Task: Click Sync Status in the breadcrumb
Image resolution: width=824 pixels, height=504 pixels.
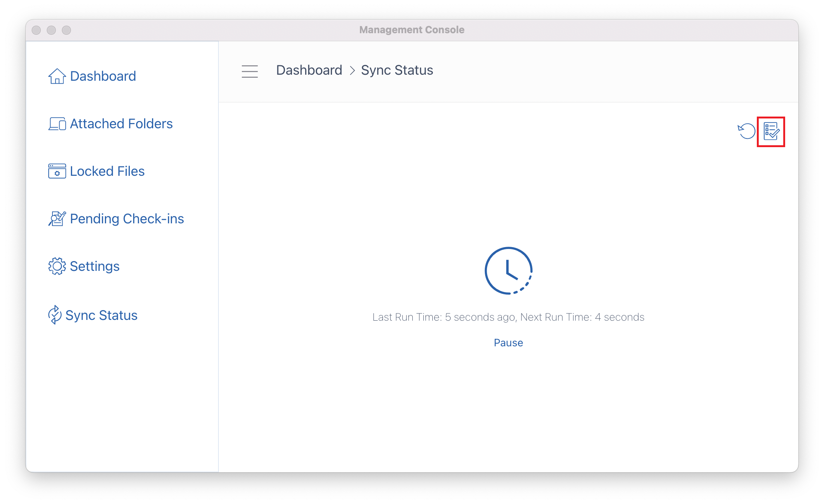Action: (x=397, y=70)
